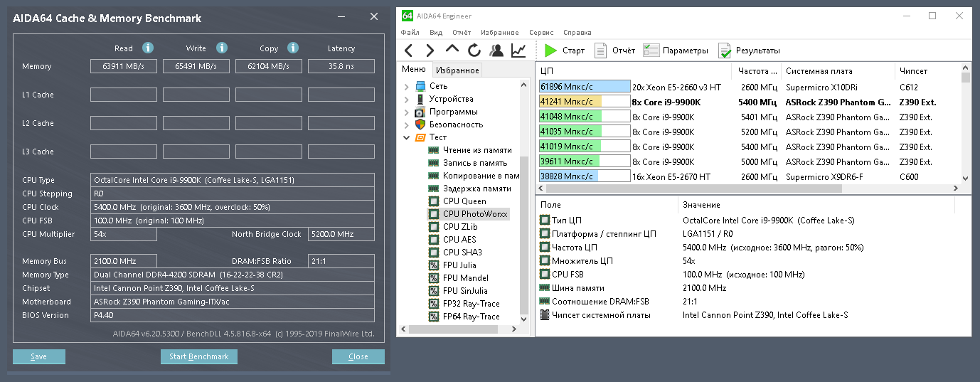Click the Memory Read value field
Viewport: 980px width, 382px height.
tap(124, 66)
